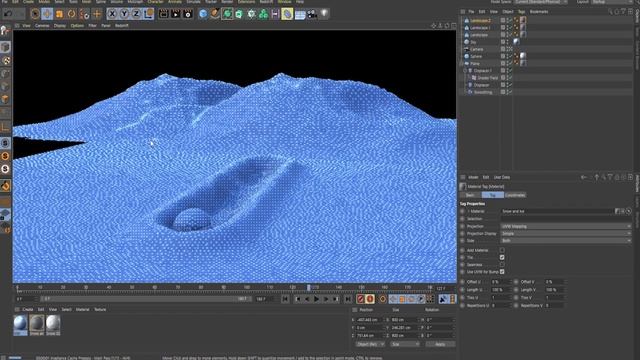Toggle visibility dots for Sphere object

click(x=507, y=56)
